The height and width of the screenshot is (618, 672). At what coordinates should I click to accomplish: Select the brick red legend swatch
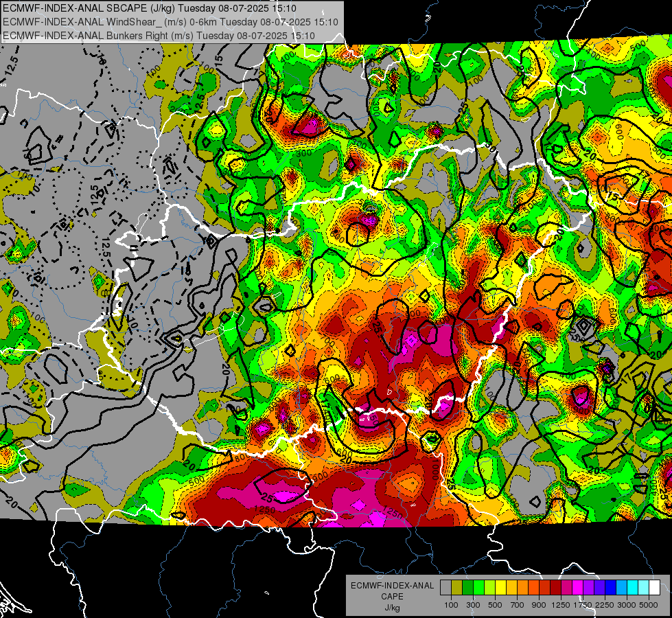545,587
